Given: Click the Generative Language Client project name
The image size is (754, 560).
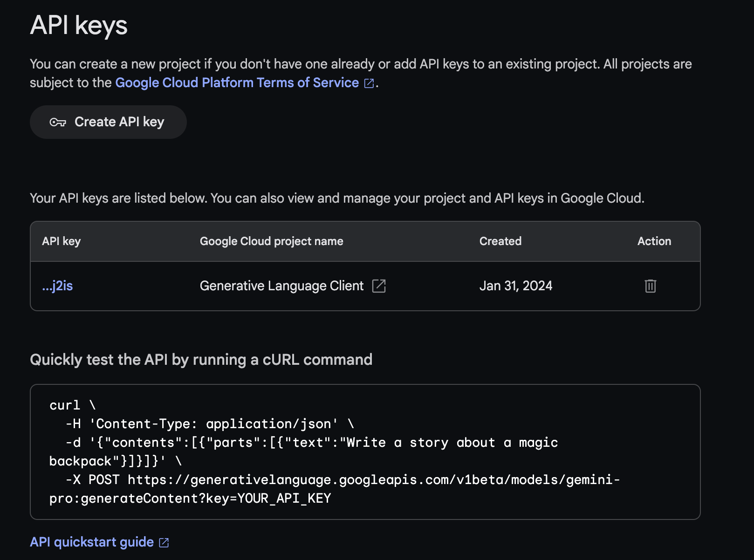Looking at the screenshot, I should (x=281, y=286).
